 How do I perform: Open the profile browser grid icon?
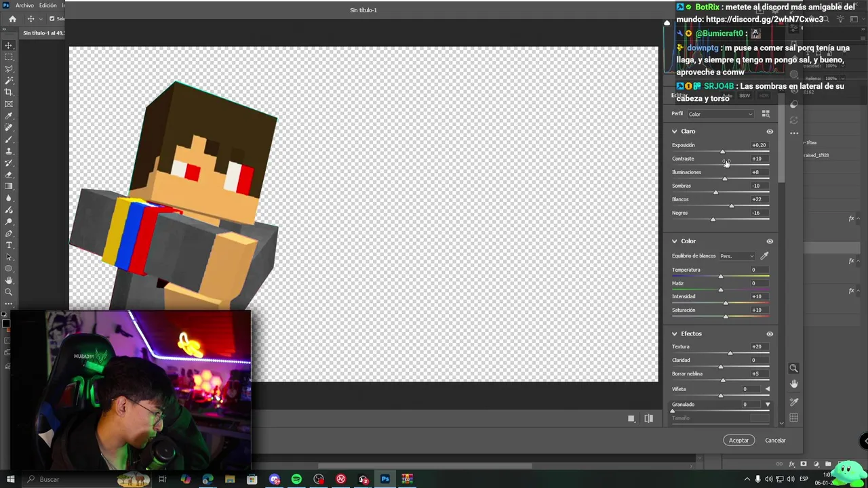click(x=766, y=114)
